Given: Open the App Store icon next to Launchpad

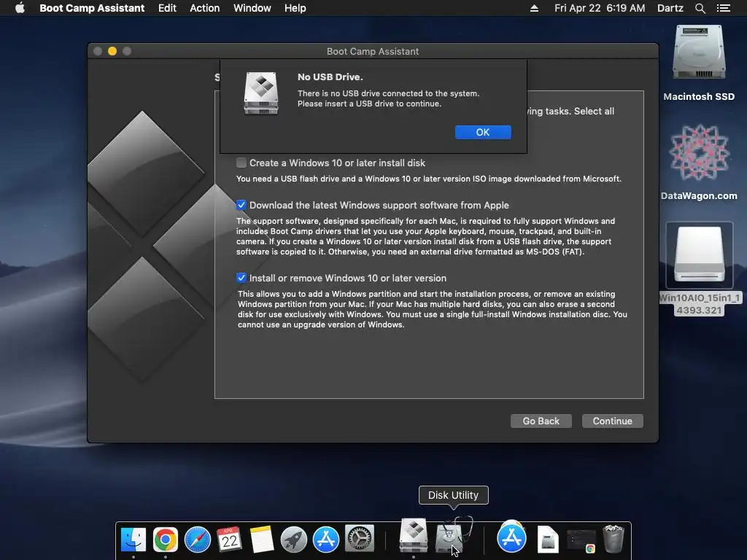Looking at the screenshot, I should (x=326, y=540).
